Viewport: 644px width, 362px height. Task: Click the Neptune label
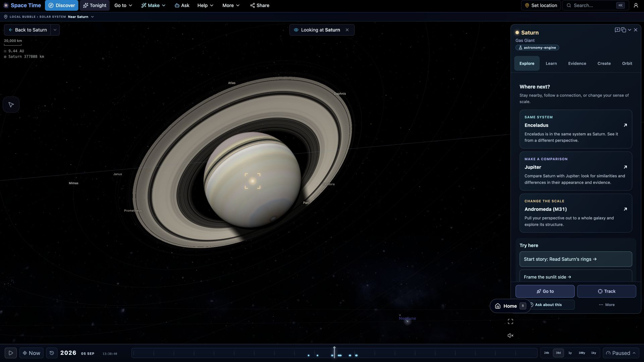(x=407, y=318)
